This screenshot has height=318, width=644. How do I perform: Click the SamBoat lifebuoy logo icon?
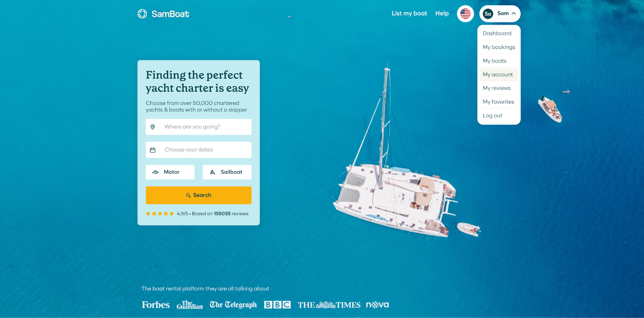pyautogui.click(x=142, y=14)
